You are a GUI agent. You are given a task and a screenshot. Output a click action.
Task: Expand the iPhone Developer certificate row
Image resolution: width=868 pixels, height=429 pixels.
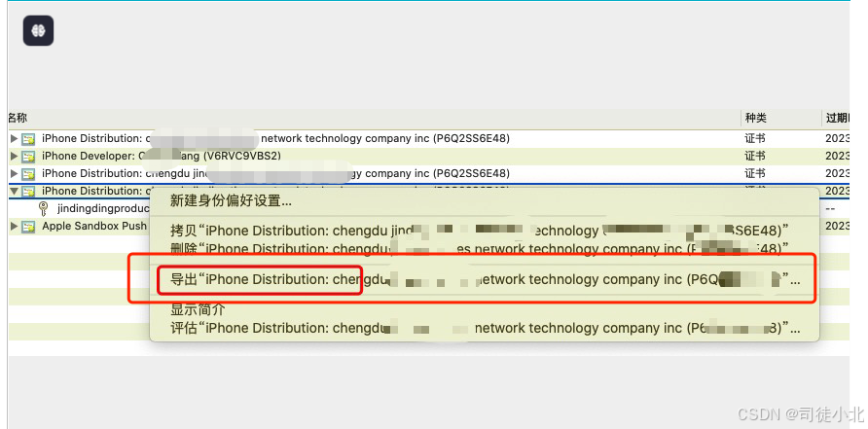(x=14, y=156)
